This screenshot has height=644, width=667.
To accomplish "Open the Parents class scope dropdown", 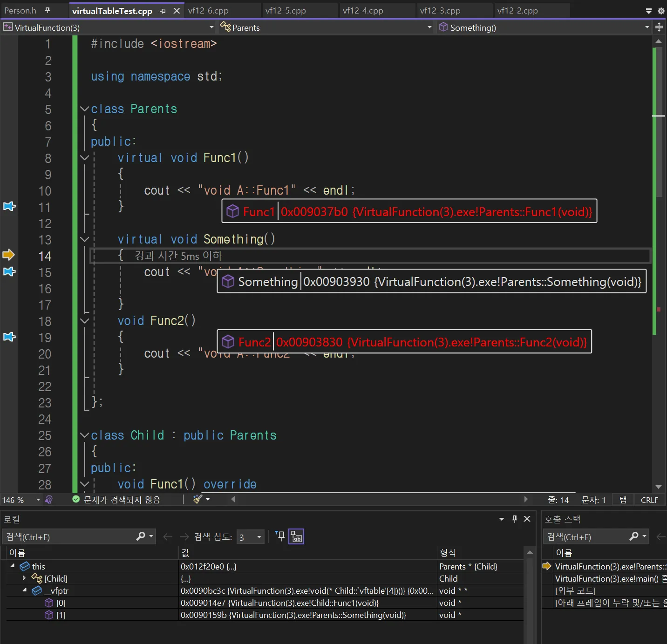I will click(x=429, y=27).
